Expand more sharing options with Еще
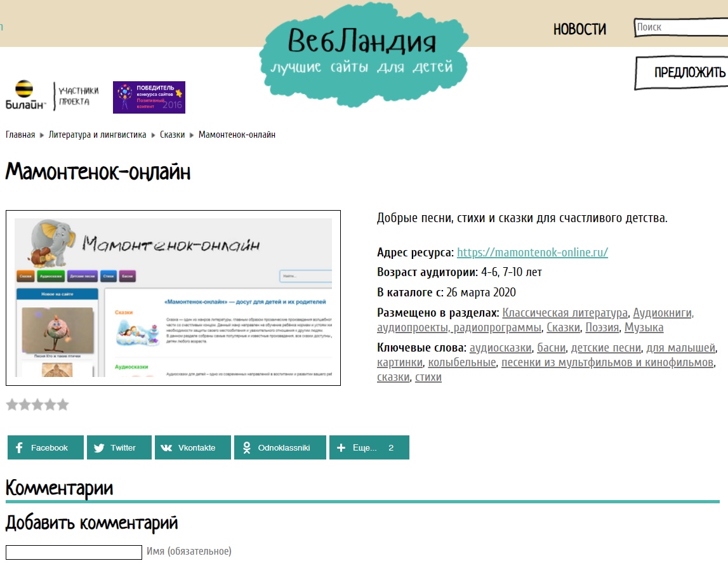 (369, 447)
